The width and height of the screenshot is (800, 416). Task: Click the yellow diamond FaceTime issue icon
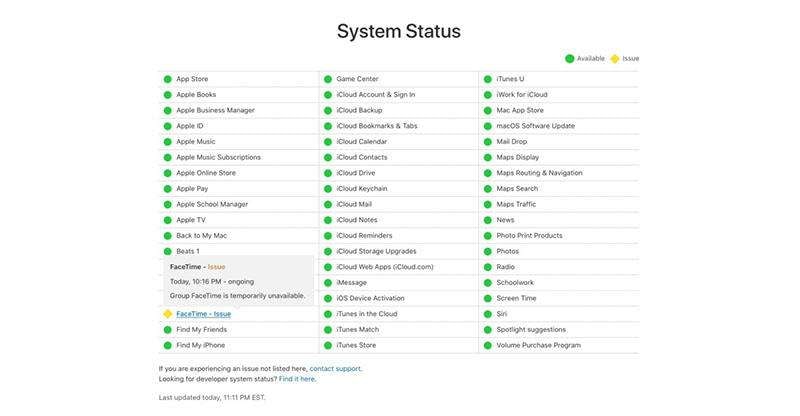point(168,314)
